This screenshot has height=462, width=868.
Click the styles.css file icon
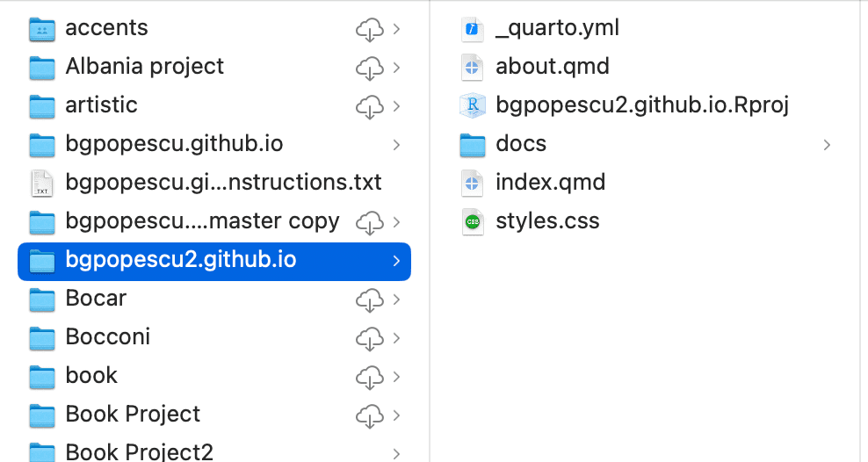click(473, 221)
